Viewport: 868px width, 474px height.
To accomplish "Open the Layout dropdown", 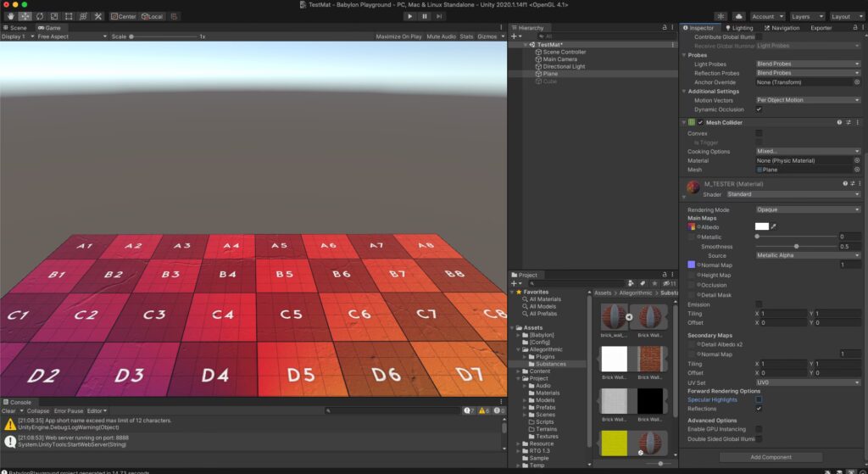I will point(844,16).
